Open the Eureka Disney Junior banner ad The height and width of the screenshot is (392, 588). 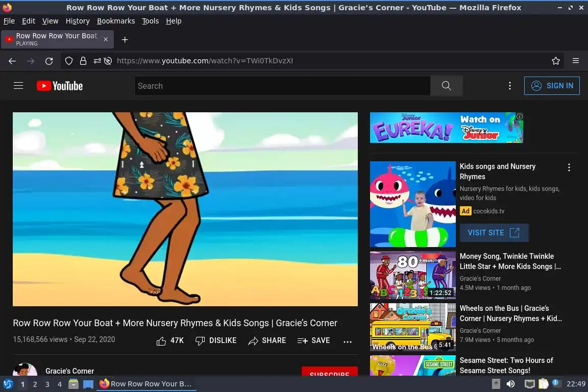click(x=446, y=128)
